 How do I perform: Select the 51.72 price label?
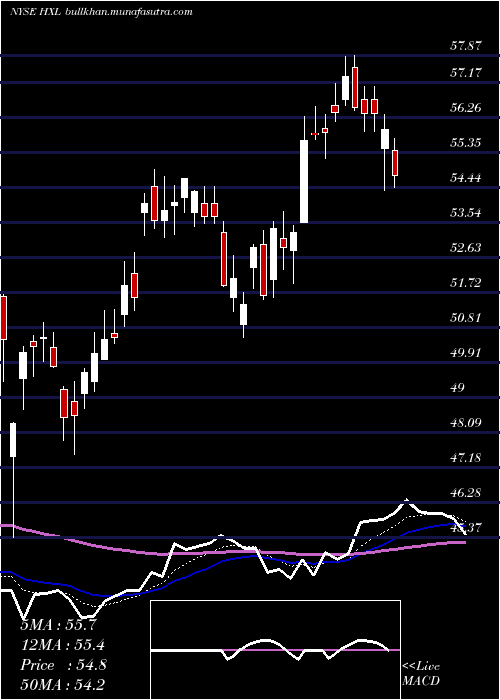466,283
